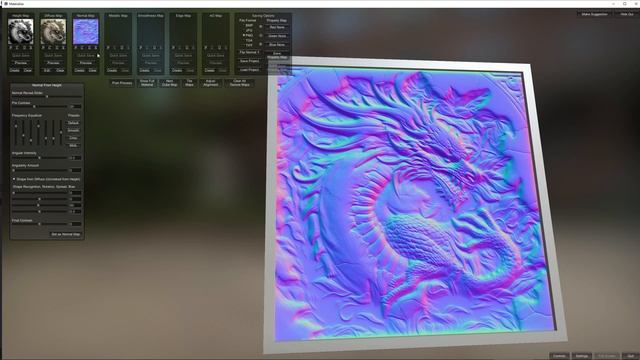Image resolution: width=640 pixels, height=360 pixels.
Task: Paste into Metallic Map with P button
Action: click(108, 48)
